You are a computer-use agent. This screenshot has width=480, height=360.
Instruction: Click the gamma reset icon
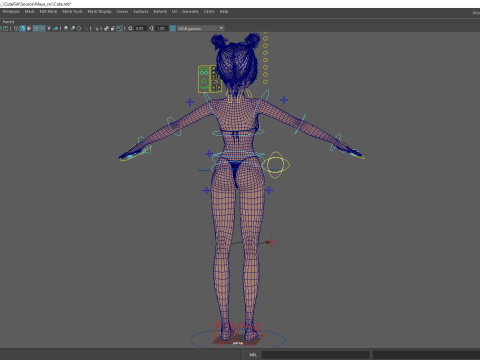coord(151,28)
